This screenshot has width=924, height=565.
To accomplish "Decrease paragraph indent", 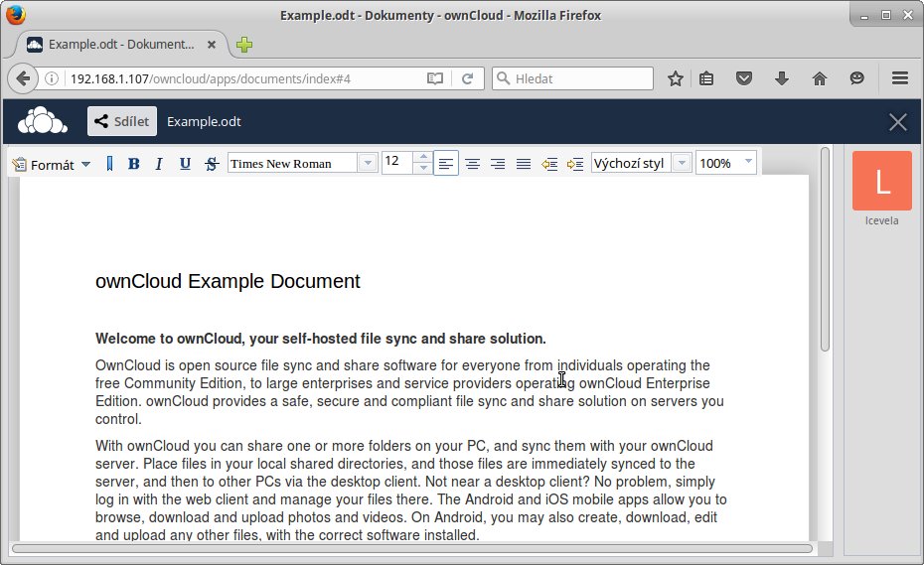I will point(549,164).
